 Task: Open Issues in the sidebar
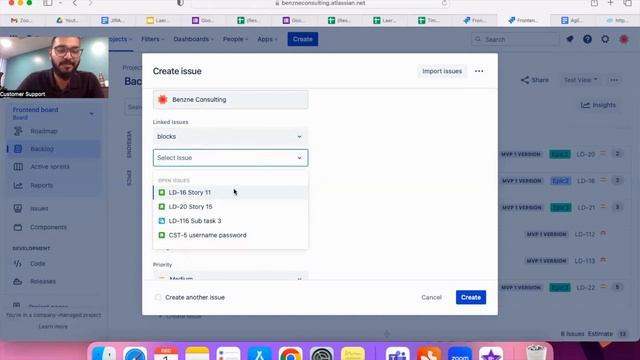tap(53, 209)
